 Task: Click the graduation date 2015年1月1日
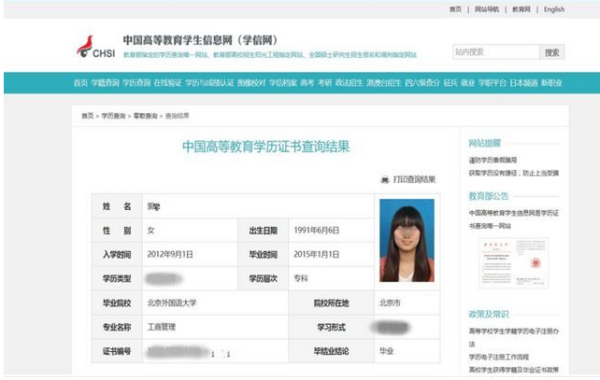coord(316,254)
